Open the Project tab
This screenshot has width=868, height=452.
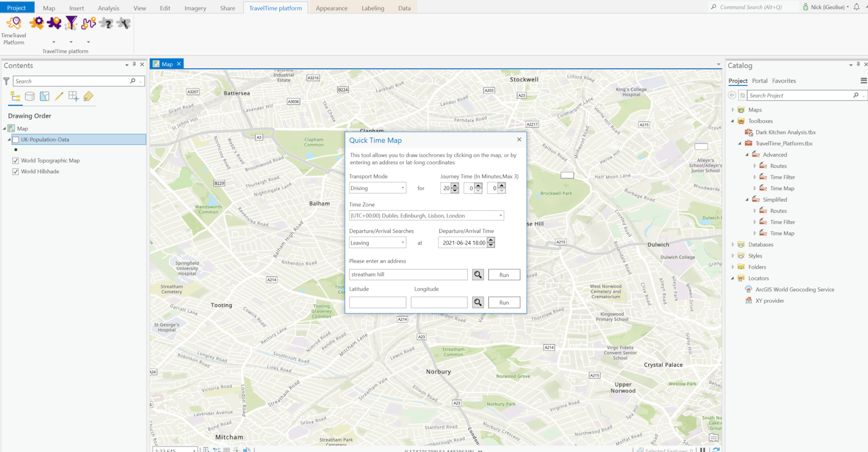(16, 8)
